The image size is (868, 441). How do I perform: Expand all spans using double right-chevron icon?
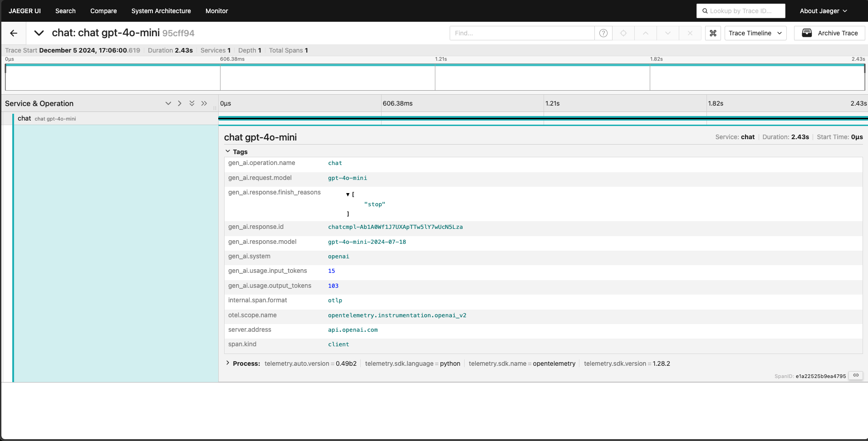(x=204, y=103)
